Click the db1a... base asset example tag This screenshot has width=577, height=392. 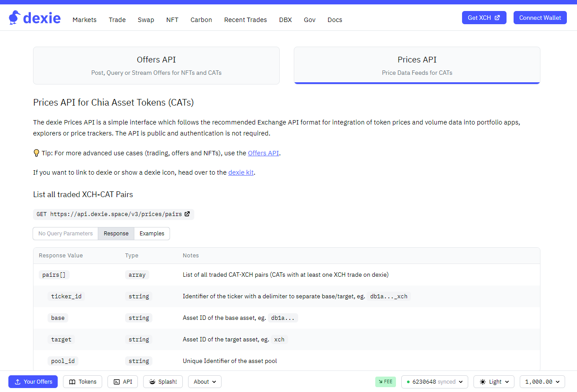coord(283,318)
